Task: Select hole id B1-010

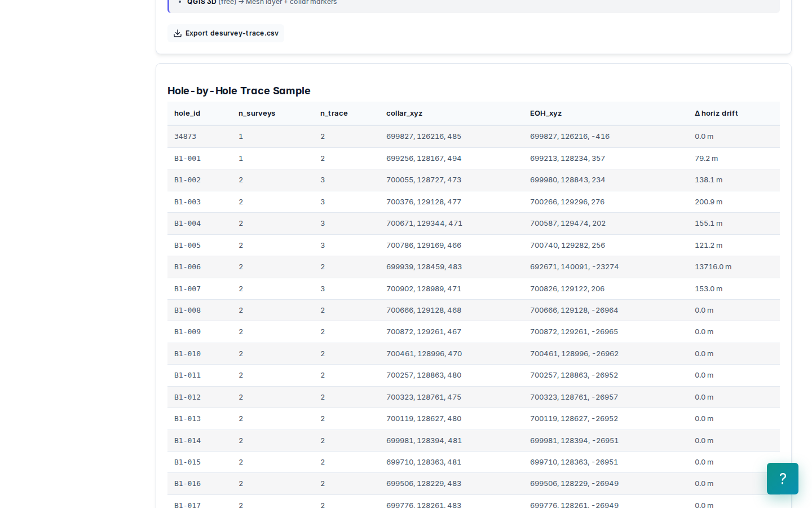Action: pyautogui.click(x=187, y=354)
